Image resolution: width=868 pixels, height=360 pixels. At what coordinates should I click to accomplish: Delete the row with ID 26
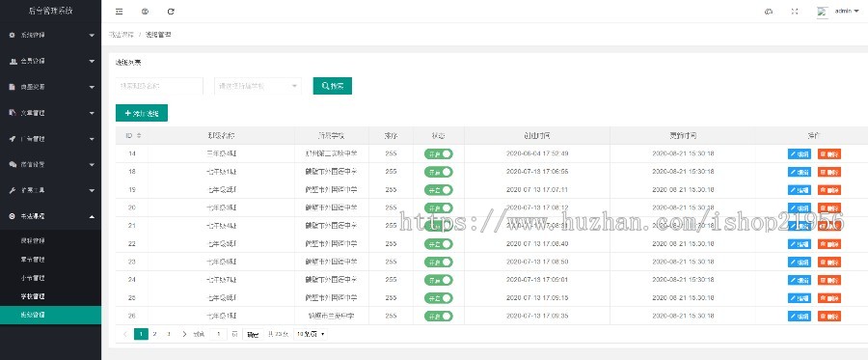[x=829, y=316]
